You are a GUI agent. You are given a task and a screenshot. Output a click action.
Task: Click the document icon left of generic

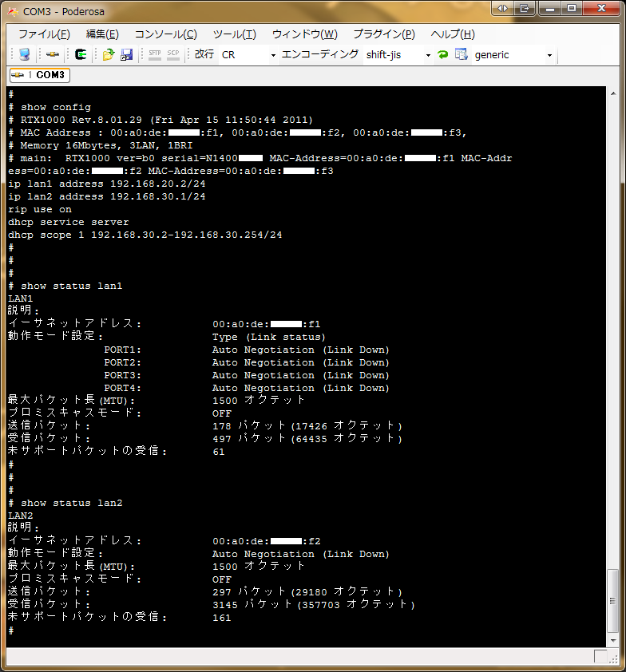tap(461, 55)
